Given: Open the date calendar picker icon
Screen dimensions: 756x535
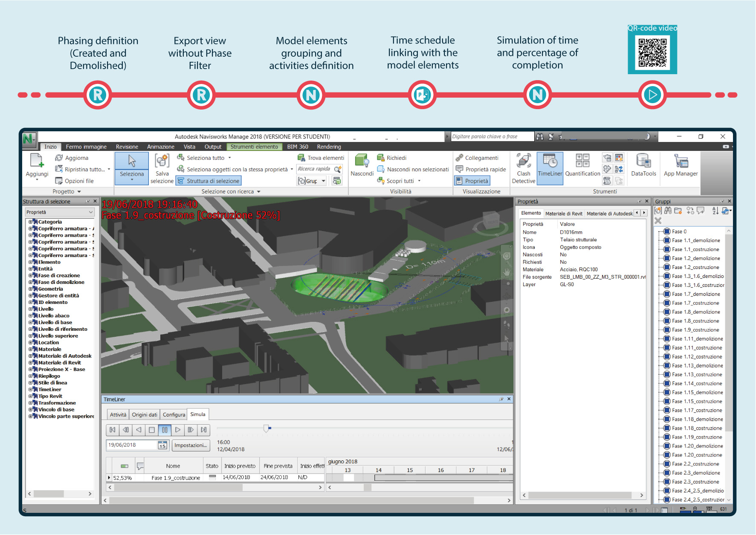Looking at the screenshot, I should pos(162,445).
